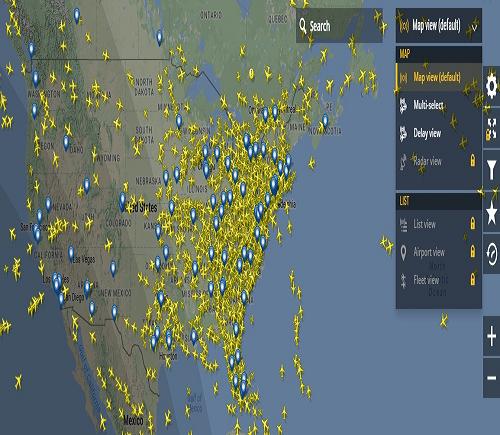Select the airport pin left of the Las Vegas label

tap(71, 253)
